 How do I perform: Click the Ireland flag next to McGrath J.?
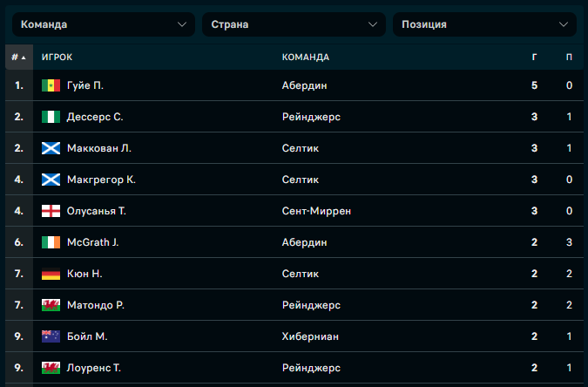click(51, 242)
